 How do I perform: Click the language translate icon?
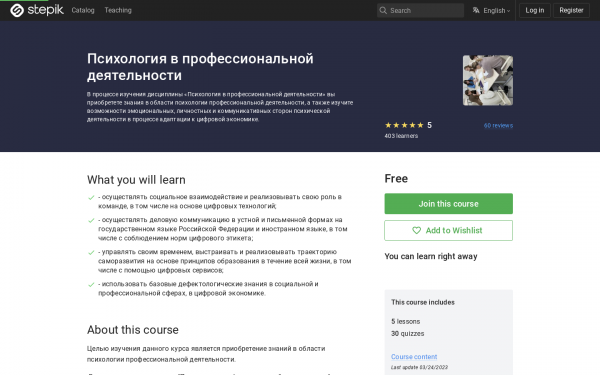pyautogui.click(x=476, y=10)
